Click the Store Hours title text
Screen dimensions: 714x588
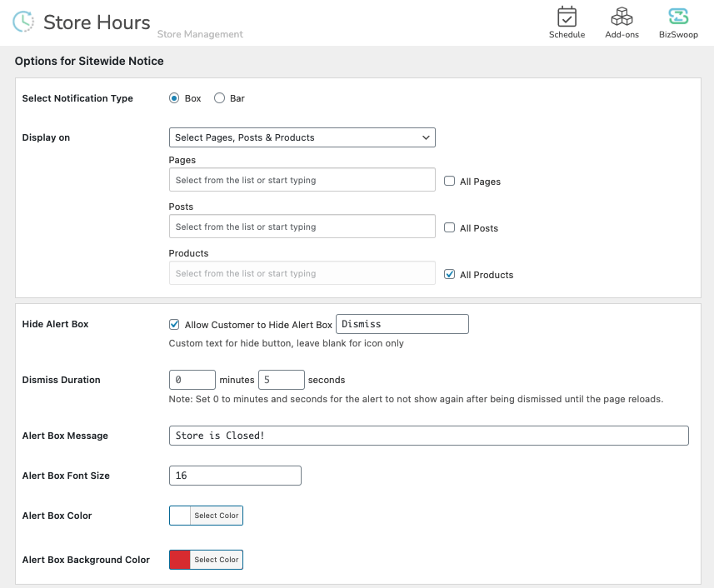97,22
